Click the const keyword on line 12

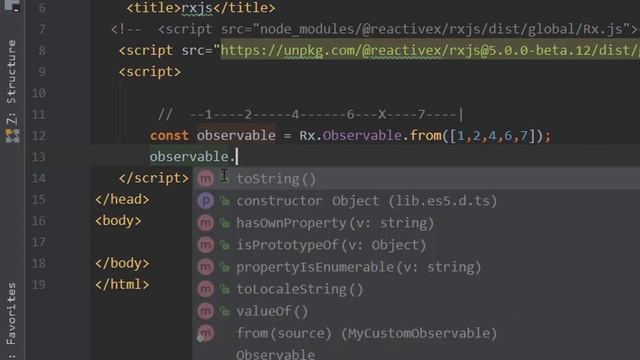click(x=169, y=136)
